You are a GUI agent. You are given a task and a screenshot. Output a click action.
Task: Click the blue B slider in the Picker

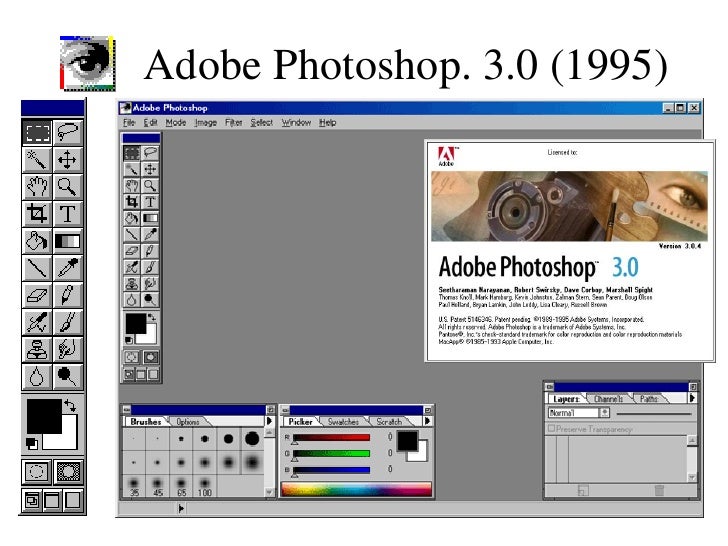click(331, 470)
